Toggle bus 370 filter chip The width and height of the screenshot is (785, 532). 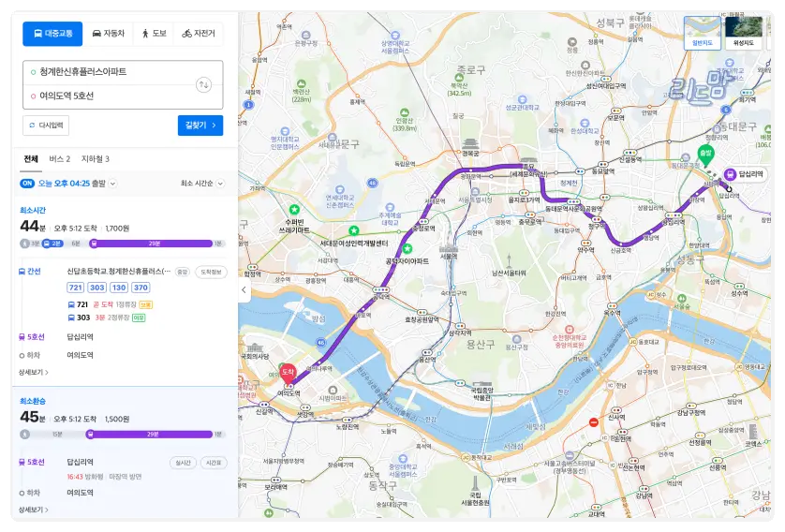[x=141, y=288]
